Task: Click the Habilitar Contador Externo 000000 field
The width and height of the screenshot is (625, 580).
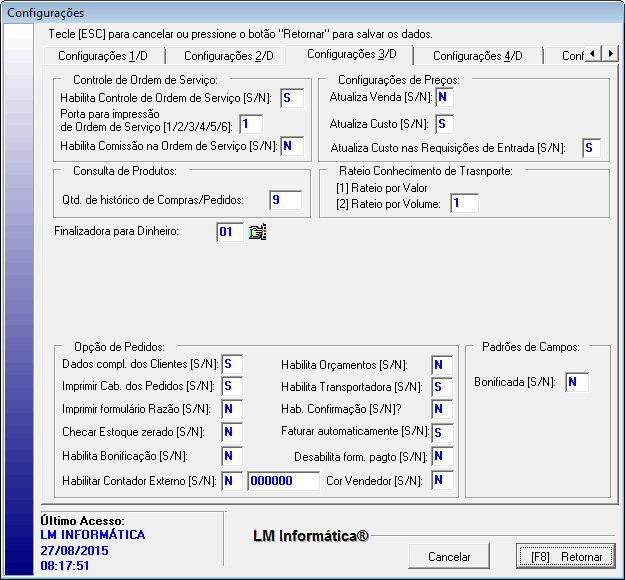Action: click(282, 481)
